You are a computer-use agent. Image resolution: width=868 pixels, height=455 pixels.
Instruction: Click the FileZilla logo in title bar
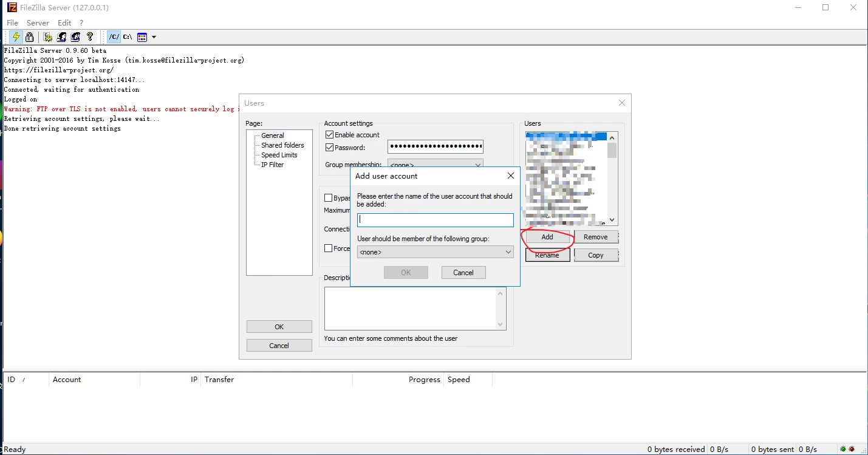[x=12, y=8]
